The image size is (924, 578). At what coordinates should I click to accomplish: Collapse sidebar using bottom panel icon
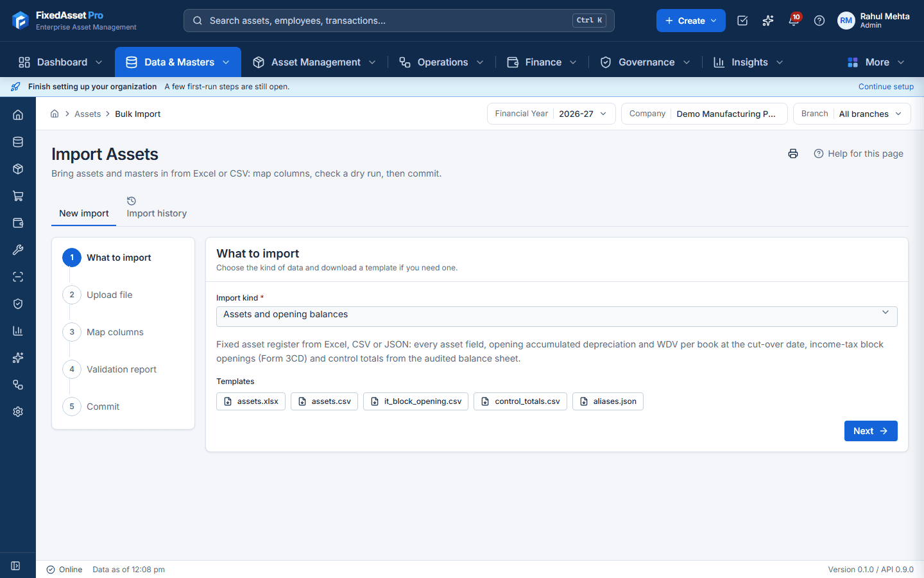coord(15,566)
